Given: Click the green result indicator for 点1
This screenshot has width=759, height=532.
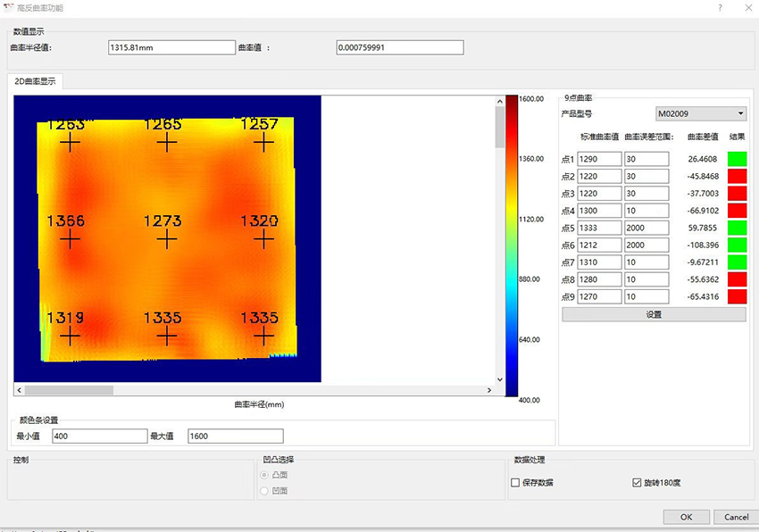Looking at the screenshot, I should point(737,159).
